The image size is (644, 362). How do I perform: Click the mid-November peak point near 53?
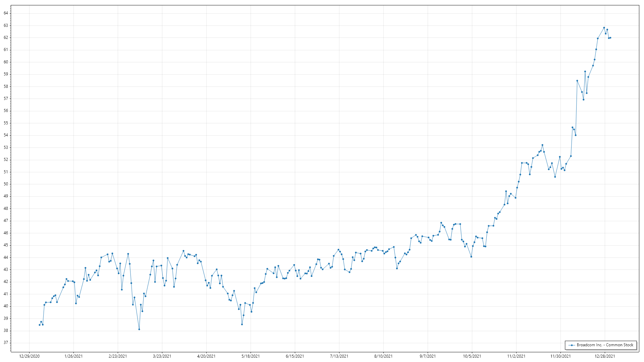tap(542, 145)
